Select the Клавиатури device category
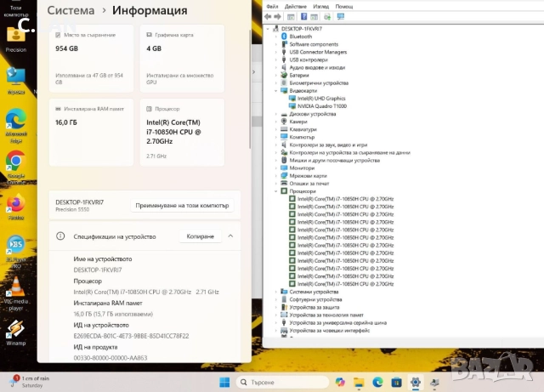The width and height of the screenshot is (544, 392). click(x=303, y=129)
